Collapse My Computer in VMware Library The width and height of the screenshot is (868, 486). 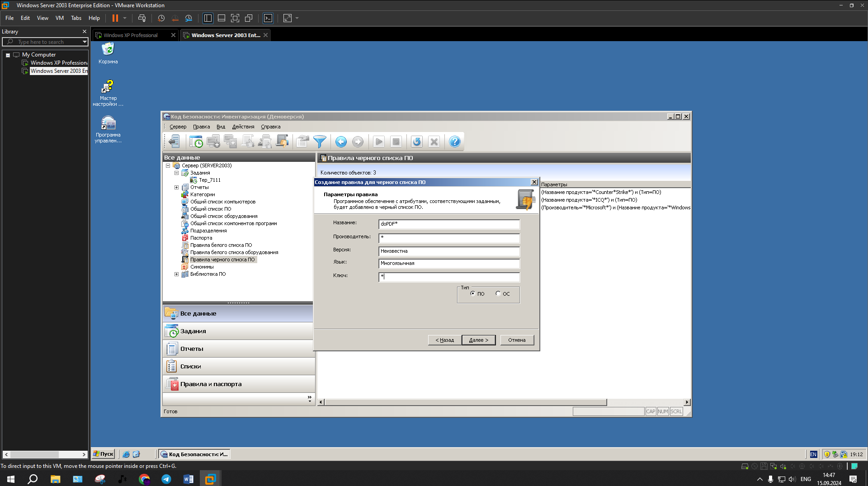pos(8,55)
